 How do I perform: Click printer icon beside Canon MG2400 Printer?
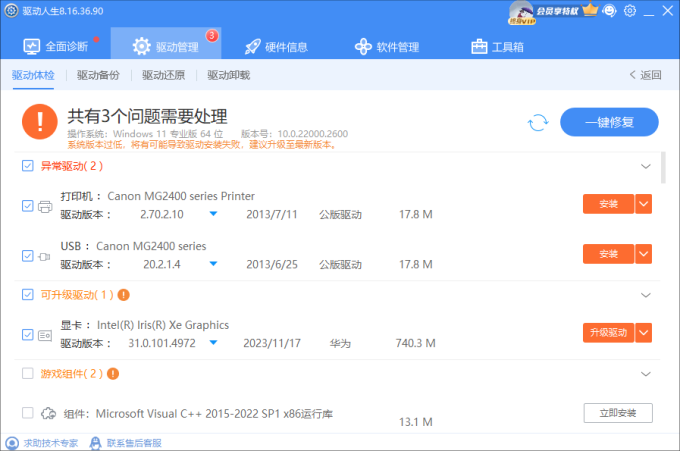pos(45,206)
